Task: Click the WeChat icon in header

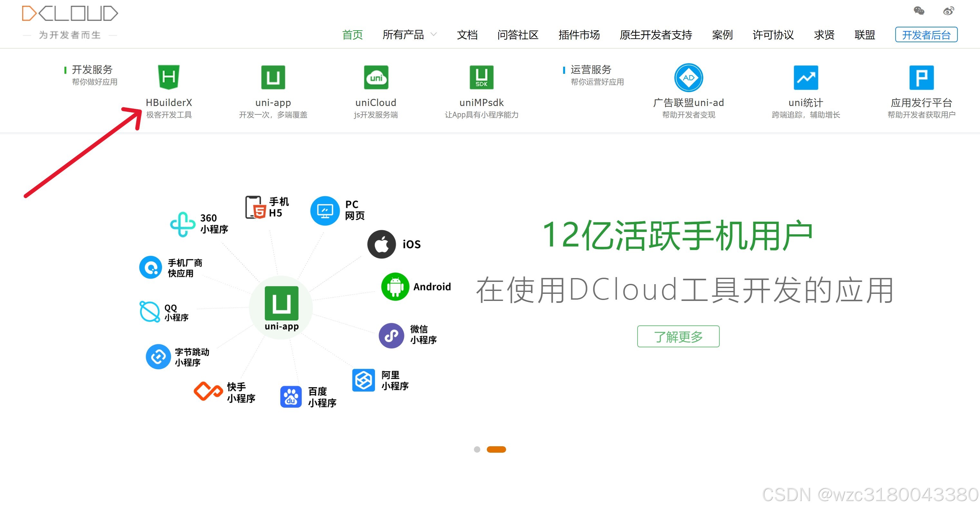Action: point(919,11)
